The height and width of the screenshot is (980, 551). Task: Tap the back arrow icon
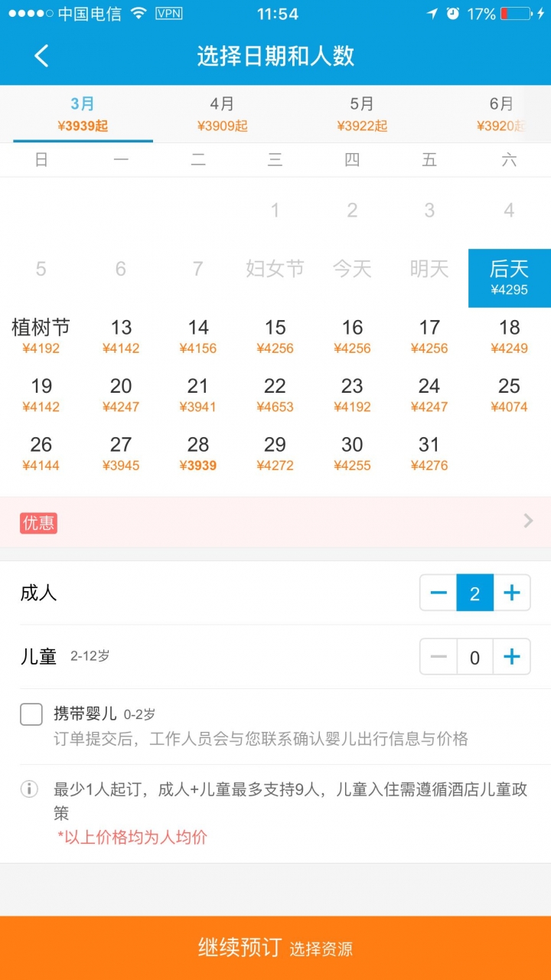coord(41,56)
